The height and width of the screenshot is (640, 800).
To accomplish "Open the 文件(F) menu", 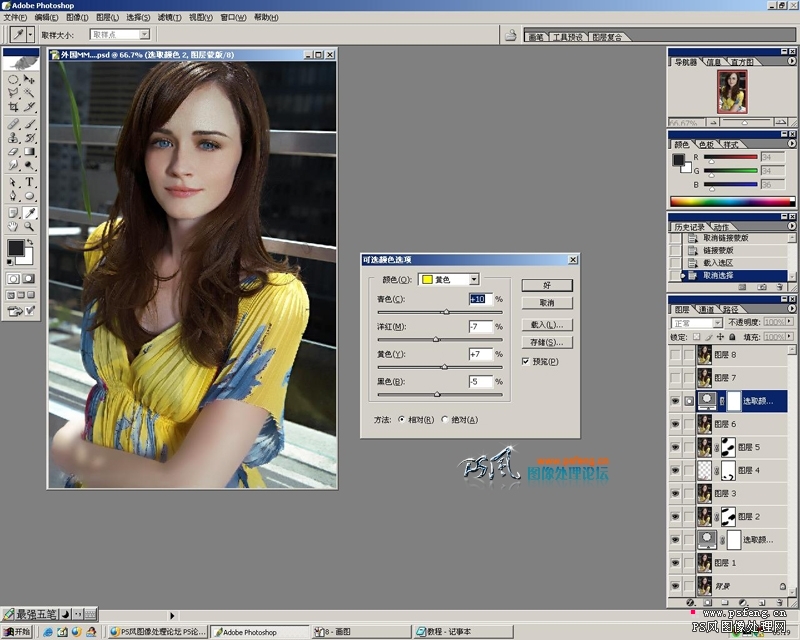I will 15,17.
